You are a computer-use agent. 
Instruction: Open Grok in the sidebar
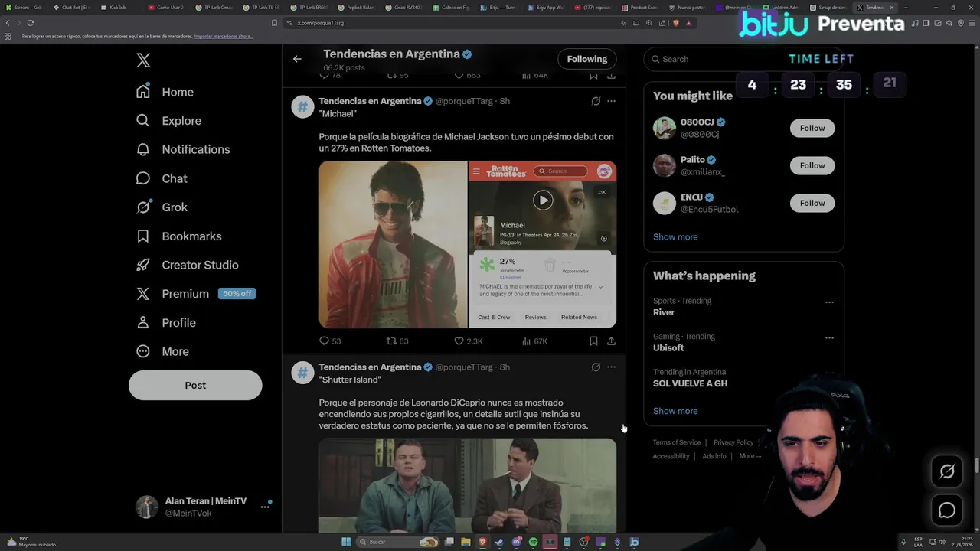coord(162,207)
